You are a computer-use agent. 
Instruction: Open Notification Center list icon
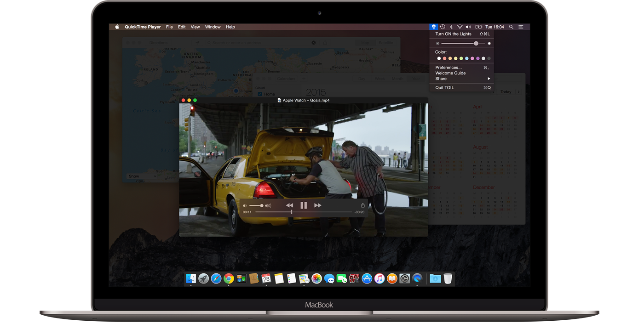click(521, 27)
